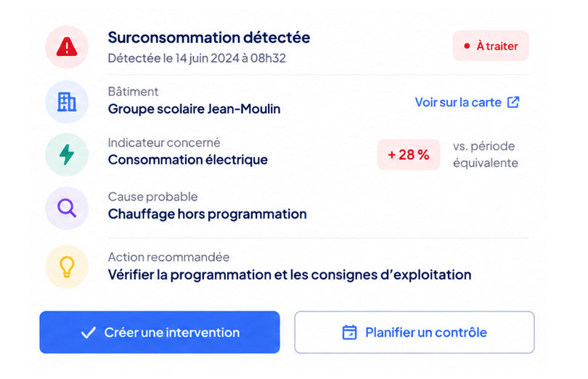Screen dimensions: 588x379
Task: Click the calendar icon in Planifier un contrôle
Action: click(349, 333)
